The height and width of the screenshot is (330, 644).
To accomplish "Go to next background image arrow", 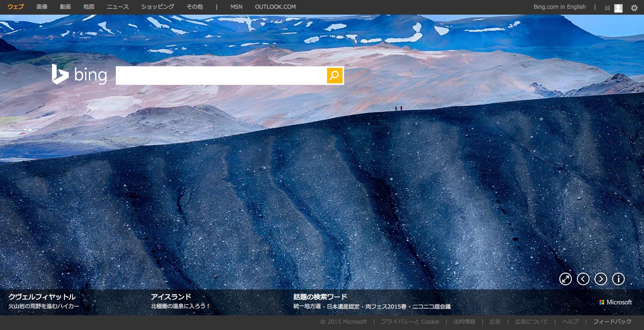I will point(601,279).
